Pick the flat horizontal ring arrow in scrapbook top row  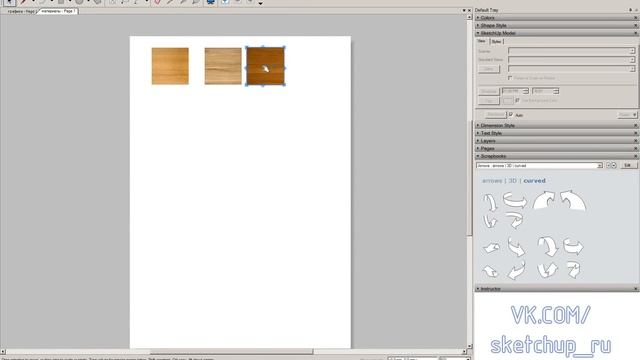515,200
